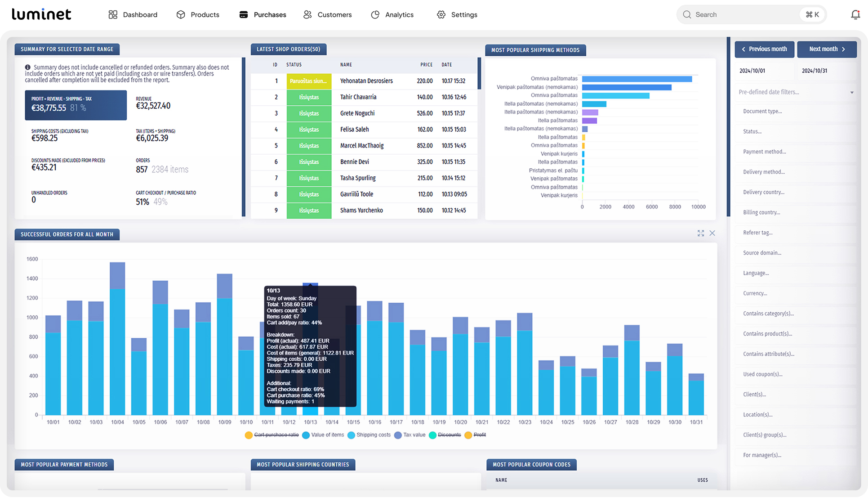Open the Analytics menu item

399,15
